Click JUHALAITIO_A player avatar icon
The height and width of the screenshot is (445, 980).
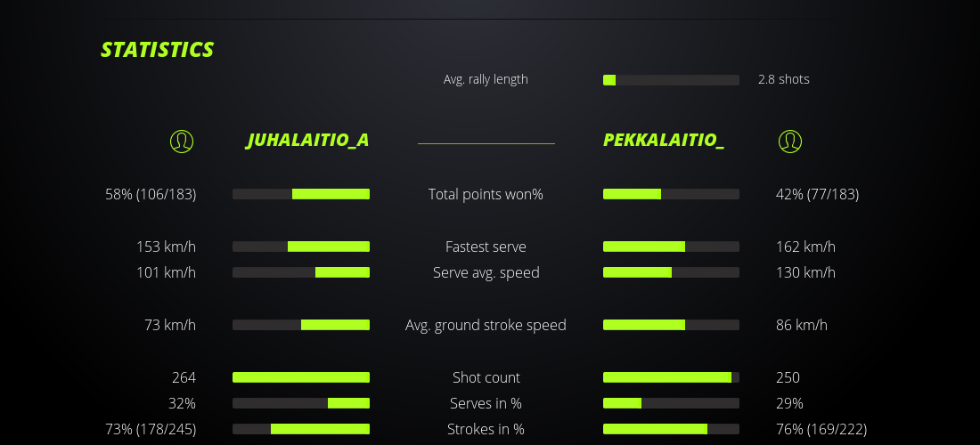click(182, 141)
